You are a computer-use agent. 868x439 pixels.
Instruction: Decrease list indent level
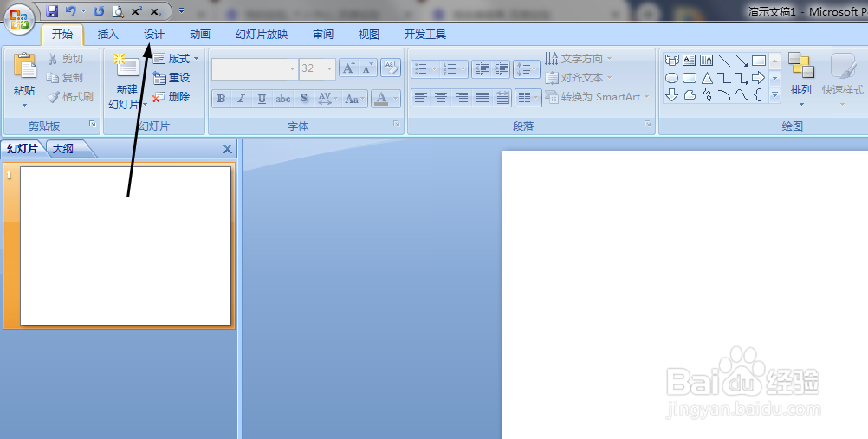coord(482,68)
